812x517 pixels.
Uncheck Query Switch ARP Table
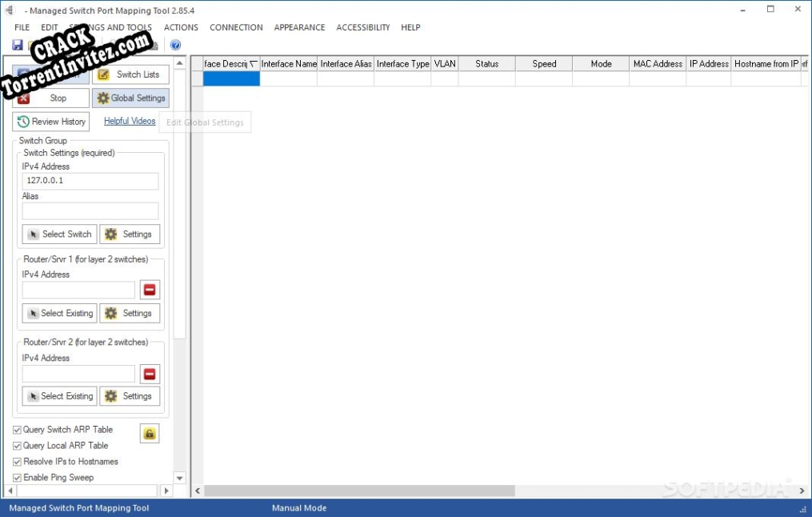tap(16, 430)
